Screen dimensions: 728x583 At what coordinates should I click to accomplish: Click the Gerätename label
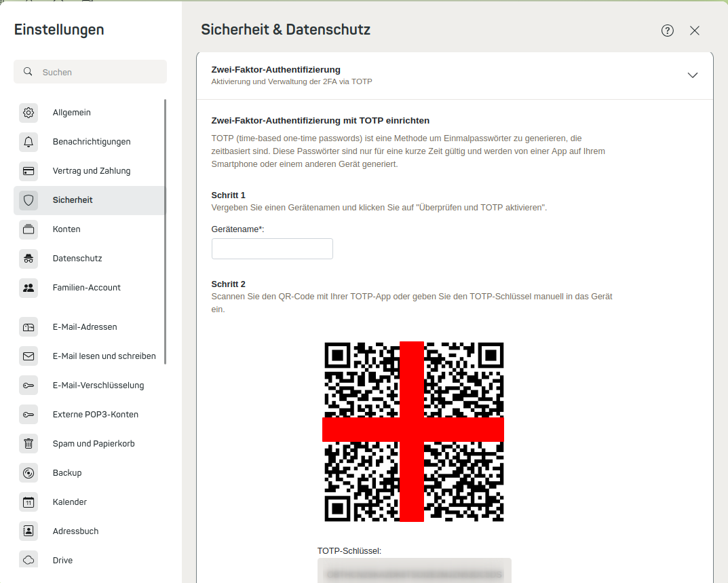[237, 229]
